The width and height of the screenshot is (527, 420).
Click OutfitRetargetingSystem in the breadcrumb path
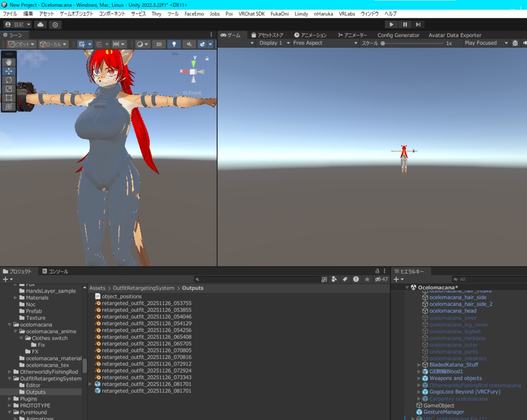point(144,288)
